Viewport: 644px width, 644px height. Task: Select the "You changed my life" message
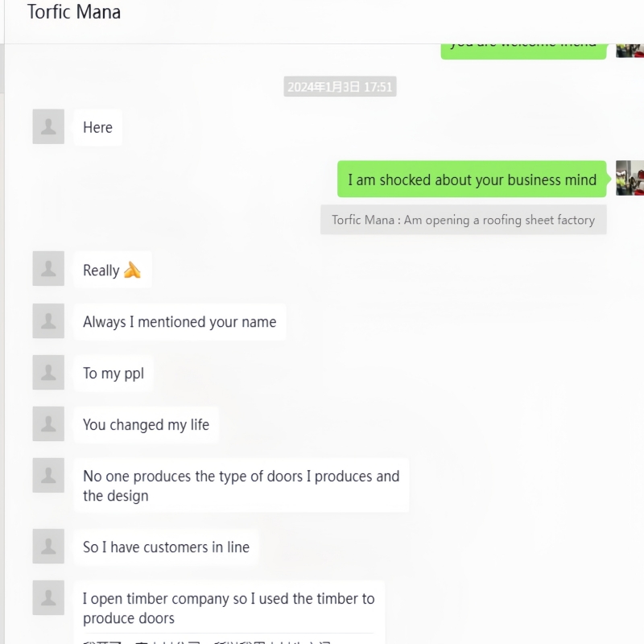[146, 425]
